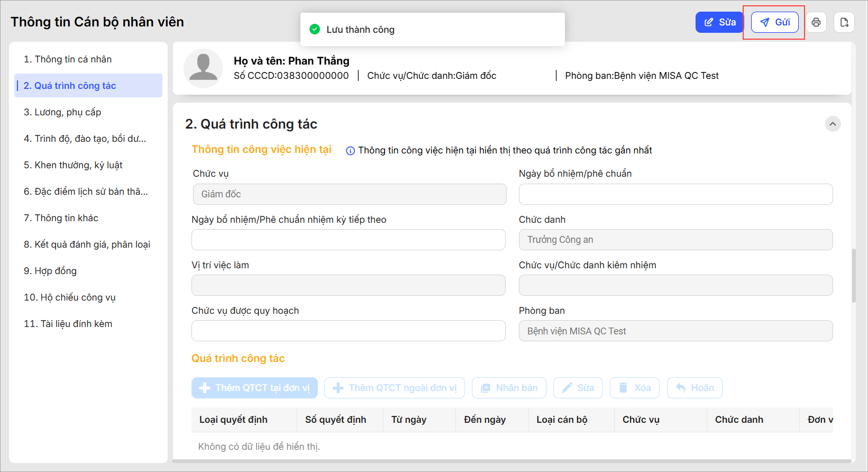Select Lương, phụ cấp in sidebar
The image size is (868, 472).
click(62, 112)
